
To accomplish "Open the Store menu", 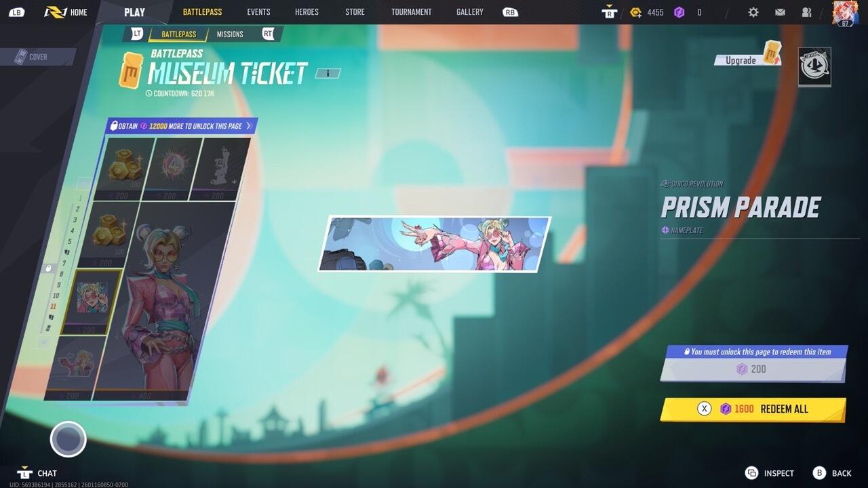I will 355,12.
